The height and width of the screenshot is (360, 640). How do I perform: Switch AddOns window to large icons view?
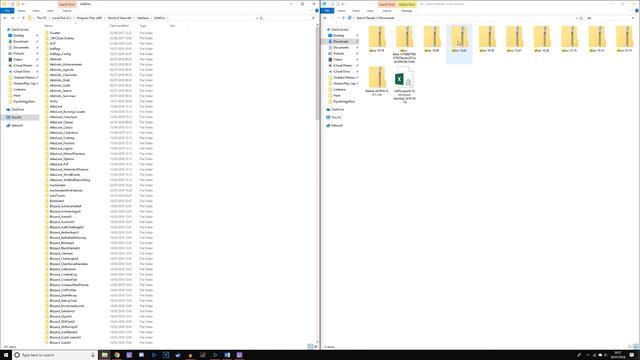coord(316,347)
